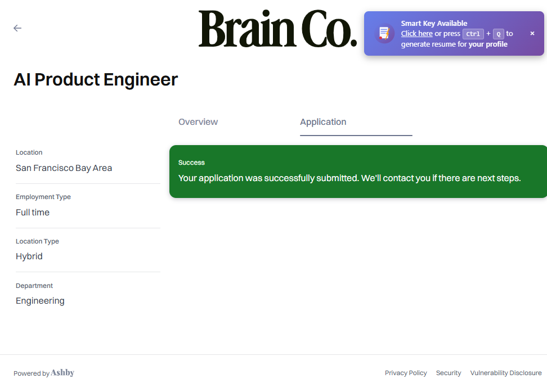Click the San Francisco Bay Area location

64,168
